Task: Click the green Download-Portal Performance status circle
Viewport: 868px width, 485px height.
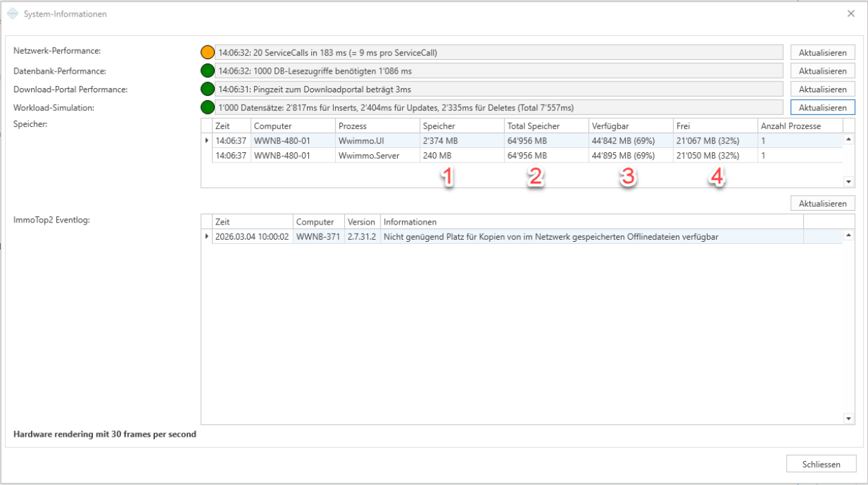Action: [208, 89]
